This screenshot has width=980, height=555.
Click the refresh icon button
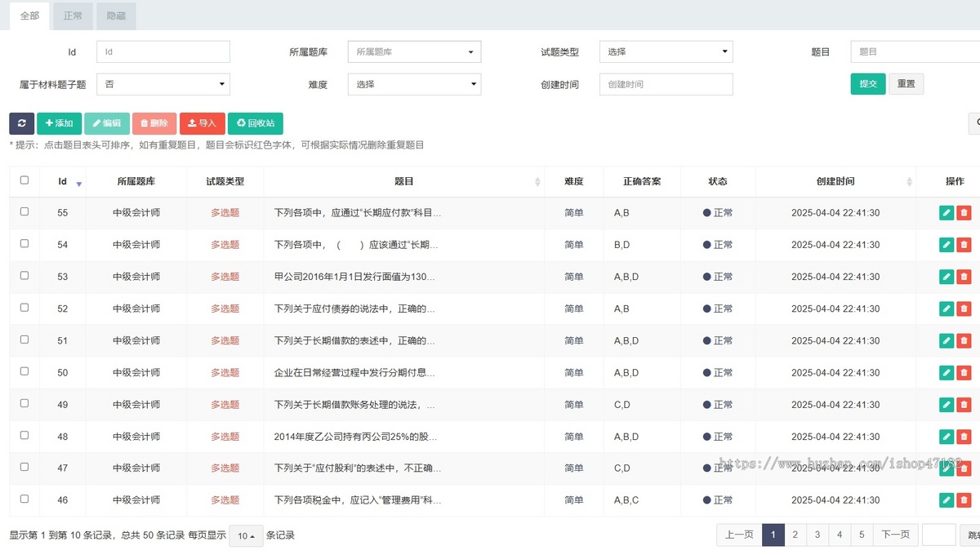pyautogui.click(x=21, y=123)
